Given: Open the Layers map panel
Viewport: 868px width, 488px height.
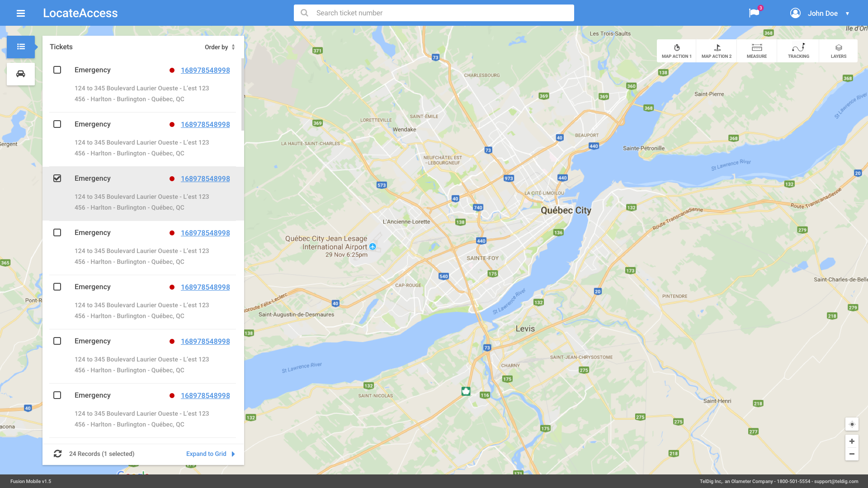Looking at the screenshot, I should pos(838,51).
